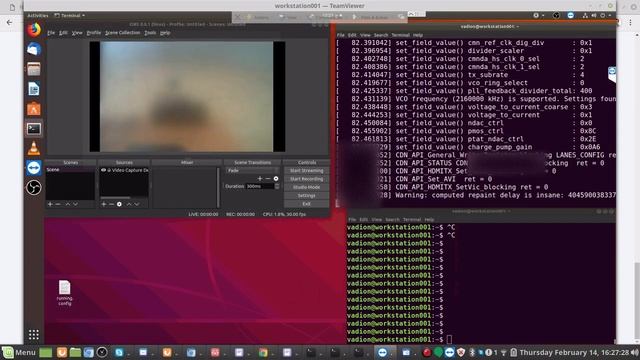
Task: Remove the selected scene in OBS
Action: [x=58, y=204]
